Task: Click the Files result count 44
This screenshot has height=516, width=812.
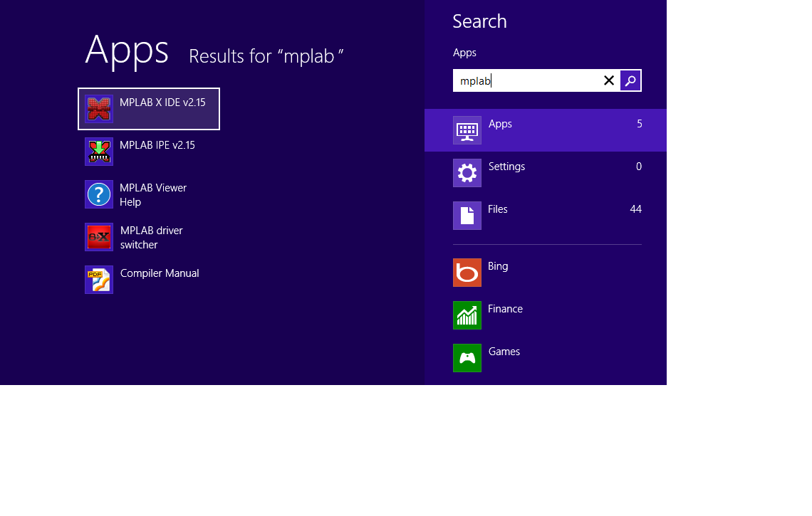Action: pyautogui.click(x=636, y=209)
